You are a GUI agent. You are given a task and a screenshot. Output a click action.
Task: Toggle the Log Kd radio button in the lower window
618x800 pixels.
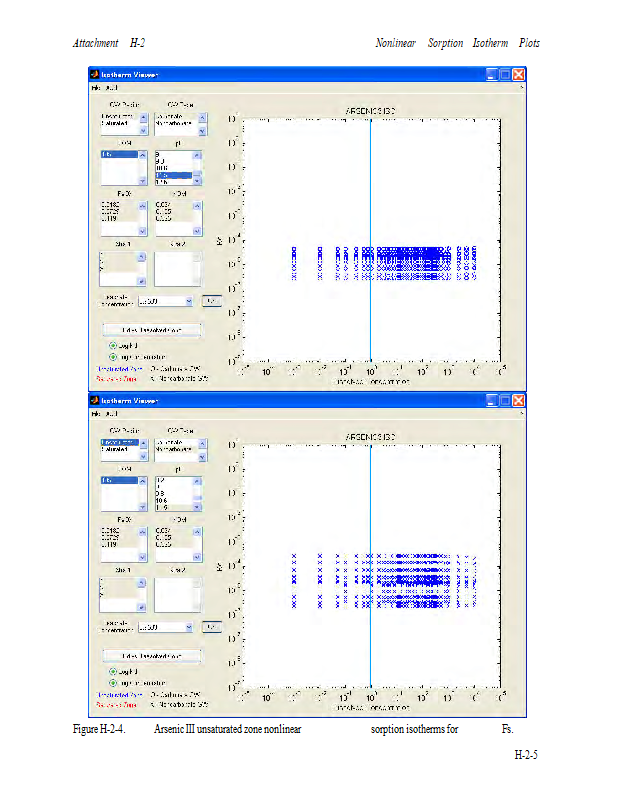[113, 670]
